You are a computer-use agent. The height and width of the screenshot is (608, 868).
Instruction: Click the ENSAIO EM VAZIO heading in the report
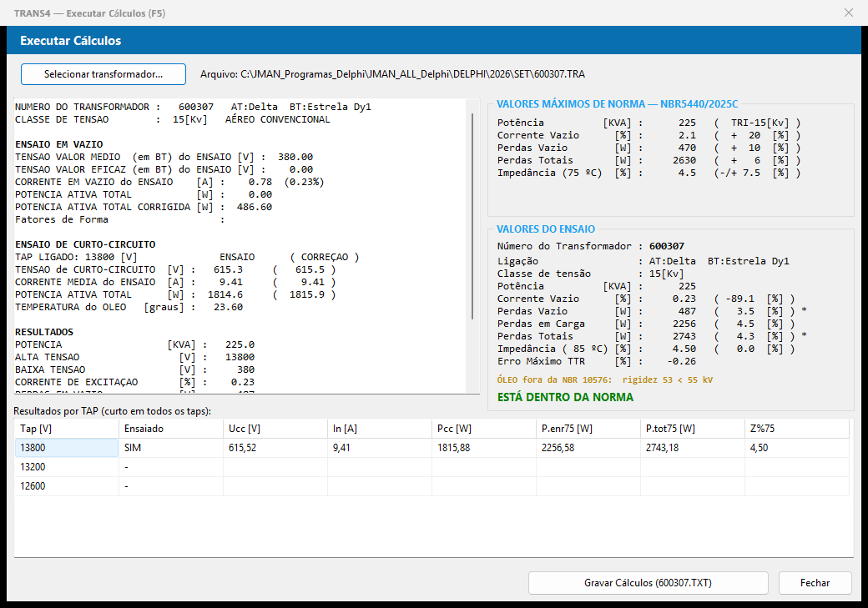tap(58, 144)
